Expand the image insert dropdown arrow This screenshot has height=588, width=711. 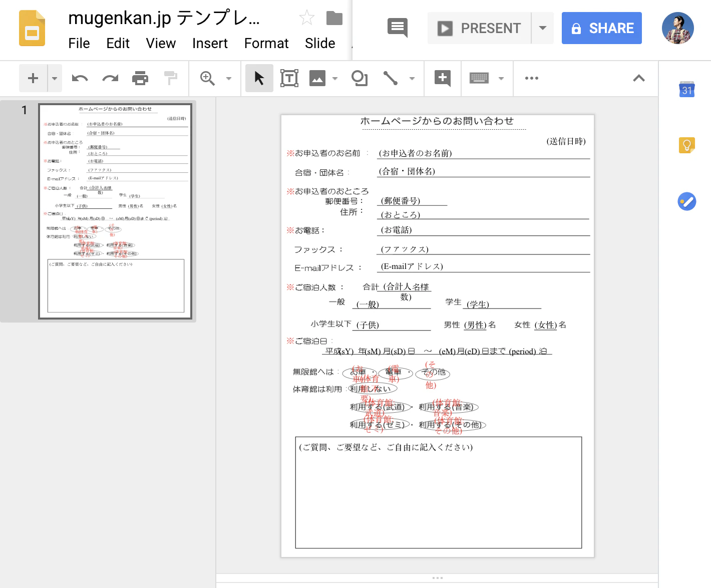click(335, 78)
